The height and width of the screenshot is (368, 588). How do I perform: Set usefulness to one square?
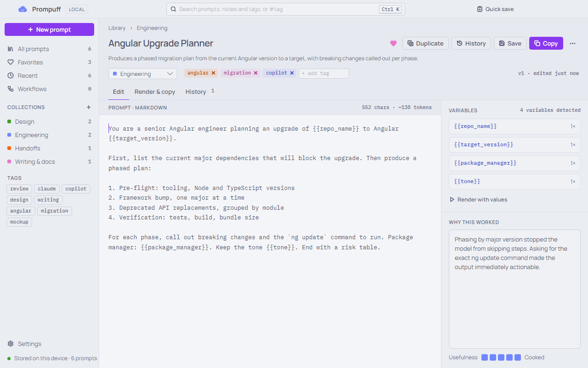[485, 357]
